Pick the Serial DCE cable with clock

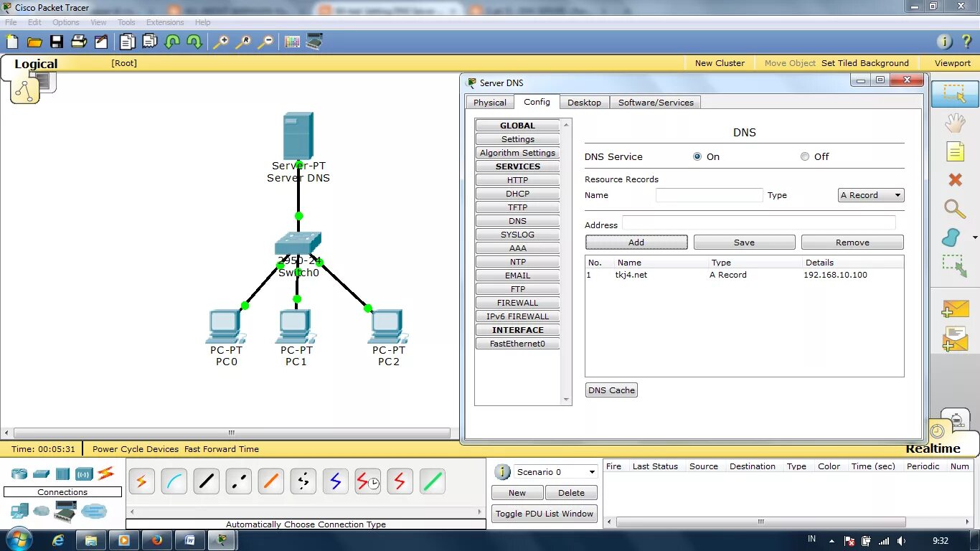(368, 481)
